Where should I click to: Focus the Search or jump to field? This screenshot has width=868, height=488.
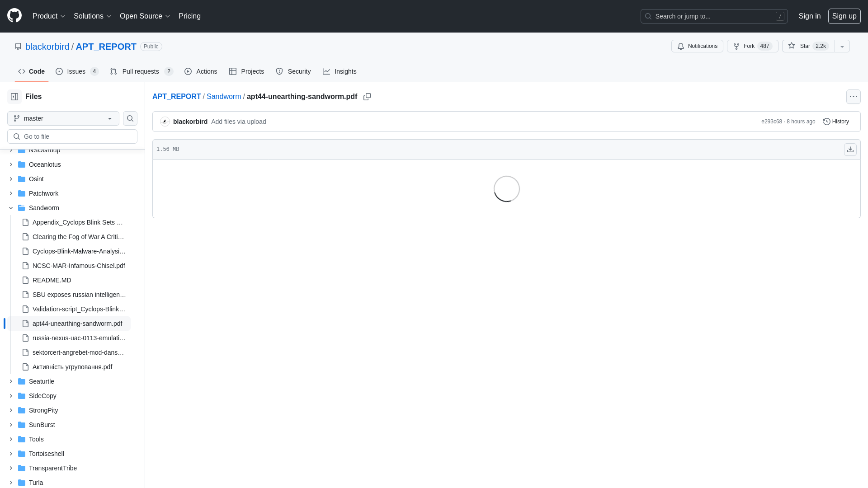(x=714, y=16)
